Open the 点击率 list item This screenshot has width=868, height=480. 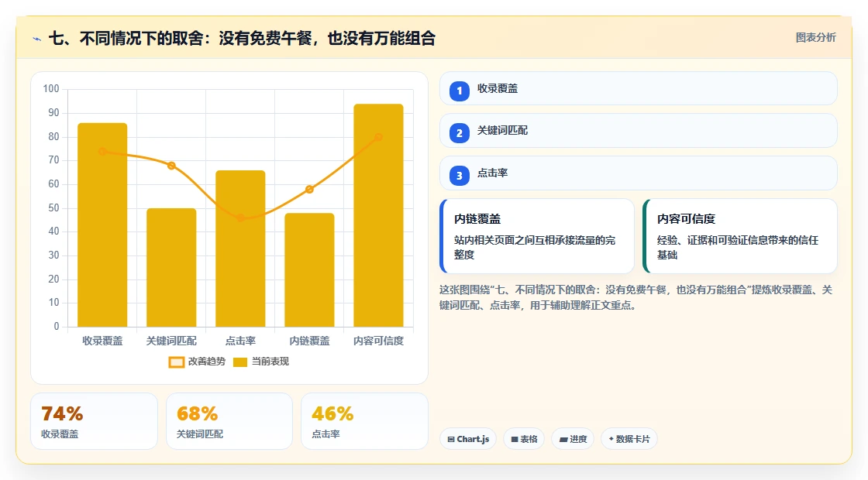639,173
